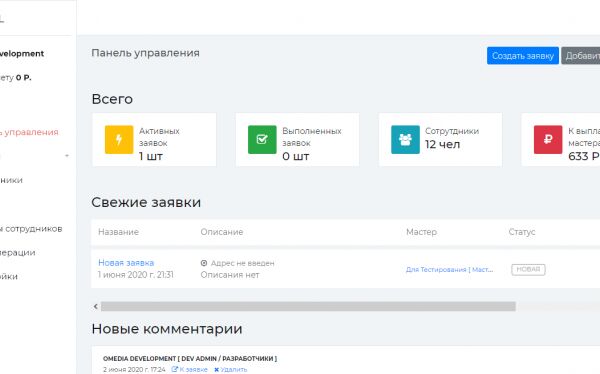
Task: Click the teal employees group icon
Action: click(x=405, y=139)
